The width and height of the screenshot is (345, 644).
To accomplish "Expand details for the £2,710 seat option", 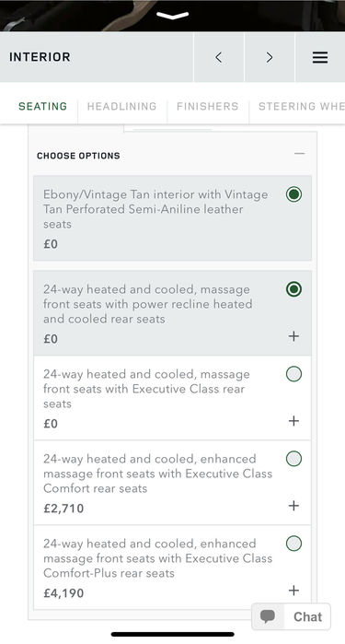I will point(293,506).
